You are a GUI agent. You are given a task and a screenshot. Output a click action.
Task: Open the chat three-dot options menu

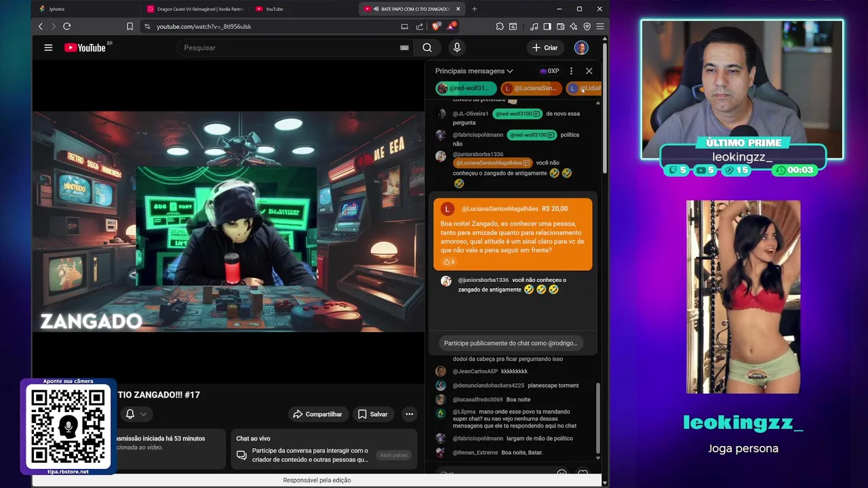tap(571, 70)
